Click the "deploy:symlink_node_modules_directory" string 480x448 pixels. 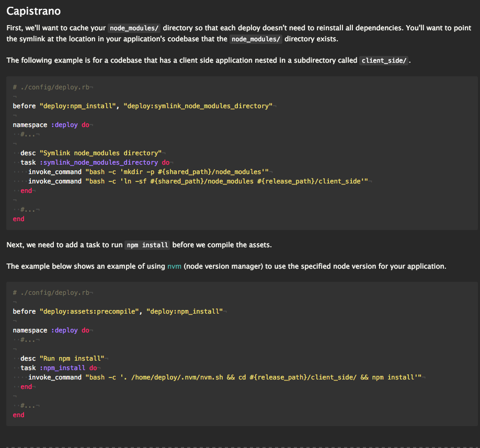tap(198, 106)
